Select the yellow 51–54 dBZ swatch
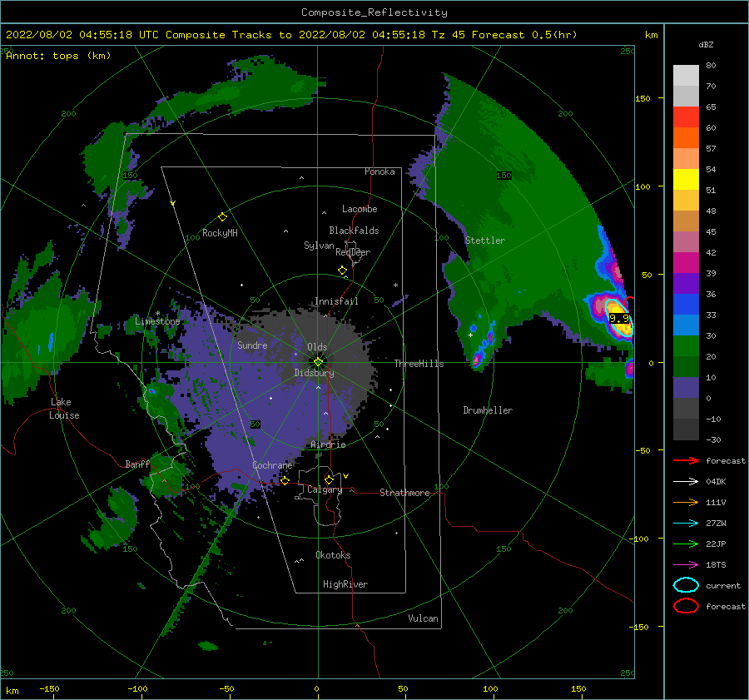 click(686, 180)
